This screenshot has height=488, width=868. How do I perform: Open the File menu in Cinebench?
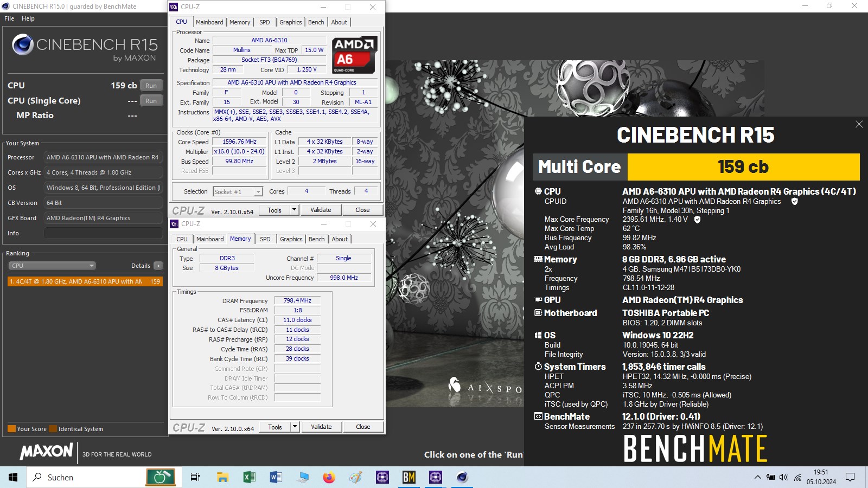click(x=9, y=18)
